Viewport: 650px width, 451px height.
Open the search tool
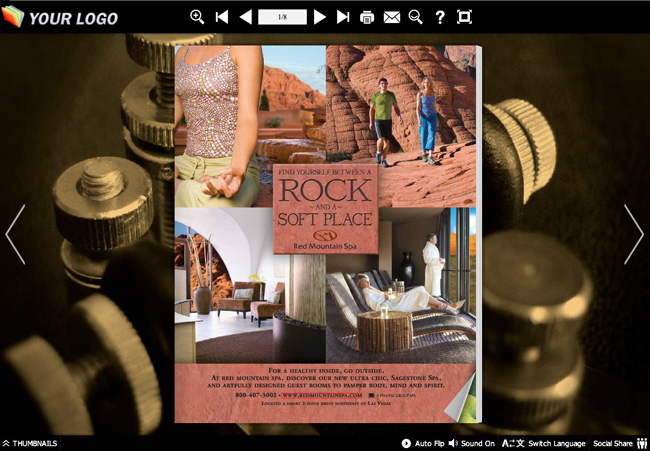point(415,17)
